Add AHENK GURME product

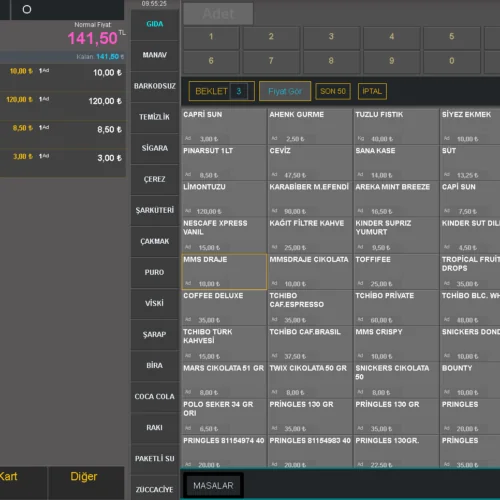310,126
